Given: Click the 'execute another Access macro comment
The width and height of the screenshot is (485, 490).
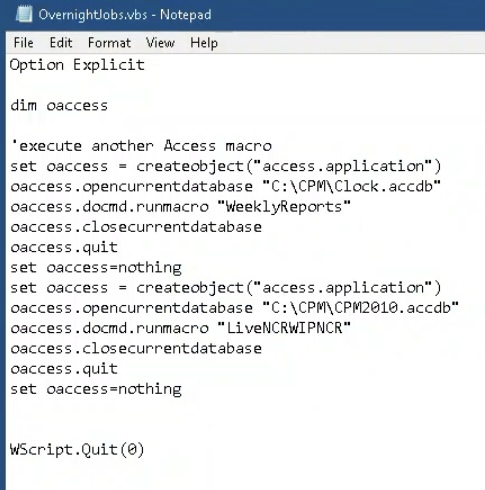Looking at the screenshot, I should click(x=141, y=146).
